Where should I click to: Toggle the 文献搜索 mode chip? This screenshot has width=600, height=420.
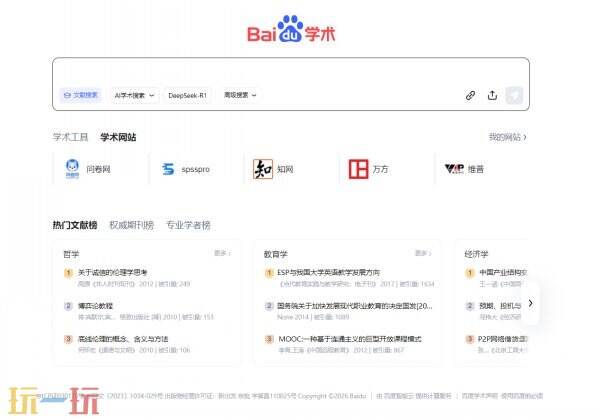(x=80, y=95)
